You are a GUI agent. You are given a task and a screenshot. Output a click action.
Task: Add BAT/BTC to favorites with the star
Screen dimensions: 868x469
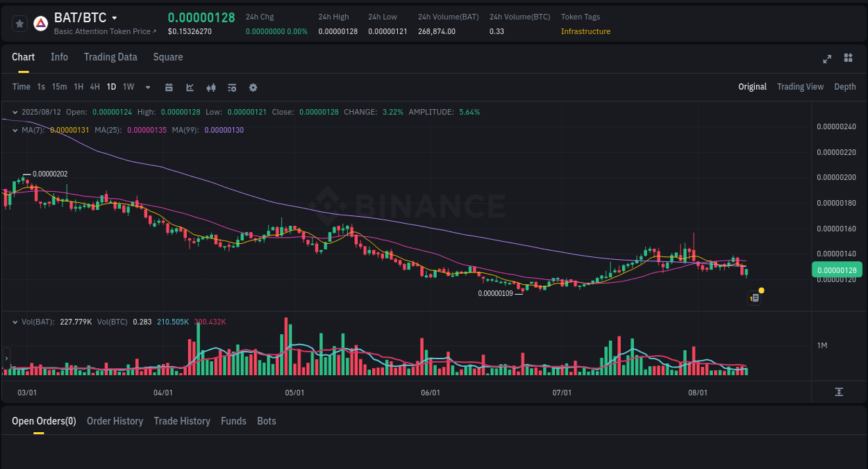19,24
